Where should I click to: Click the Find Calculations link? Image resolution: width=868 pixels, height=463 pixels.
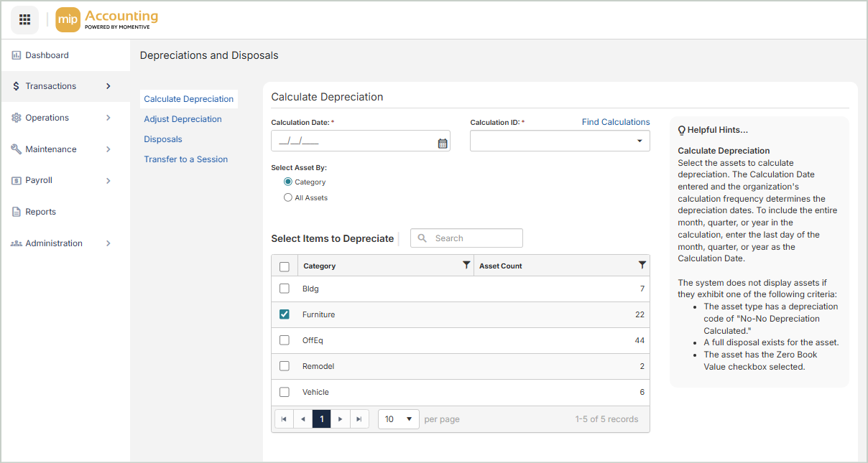pyautogui.click(x=615, y=122)
